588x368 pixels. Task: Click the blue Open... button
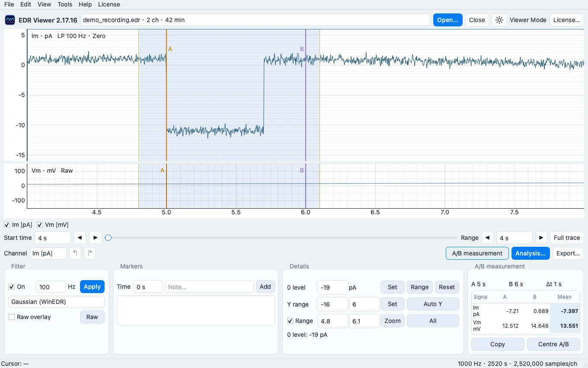(x=448, y=20)
